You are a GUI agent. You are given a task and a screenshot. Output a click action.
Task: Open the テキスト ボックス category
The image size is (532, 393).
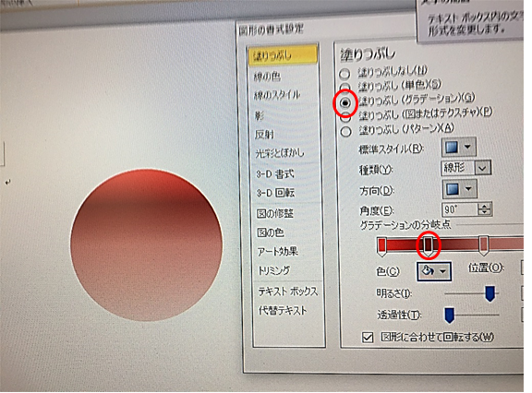pos(288,292)
